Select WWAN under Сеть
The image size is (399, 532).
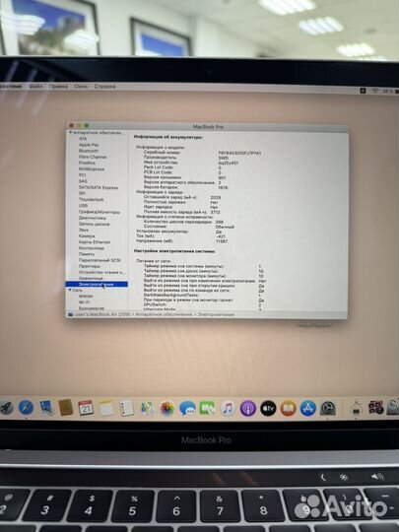pyautogui.click(x=86, y=297)
